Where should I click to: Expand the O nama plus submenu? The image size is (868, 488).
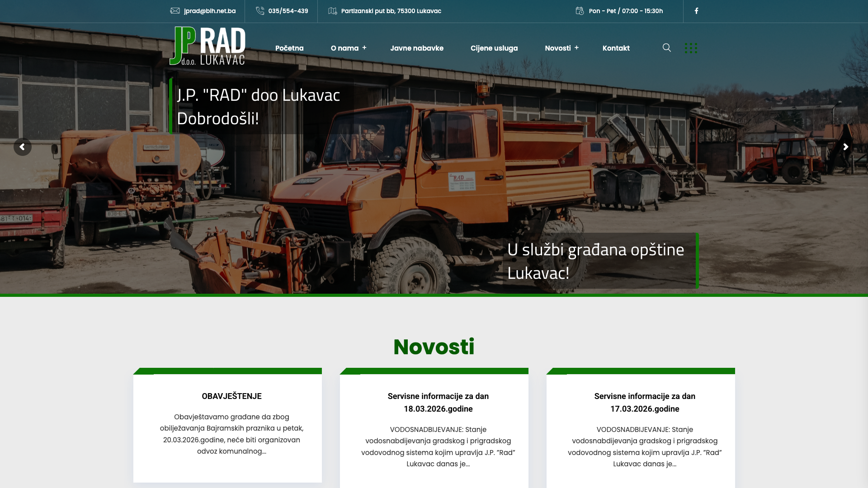[x=364, y=47]
